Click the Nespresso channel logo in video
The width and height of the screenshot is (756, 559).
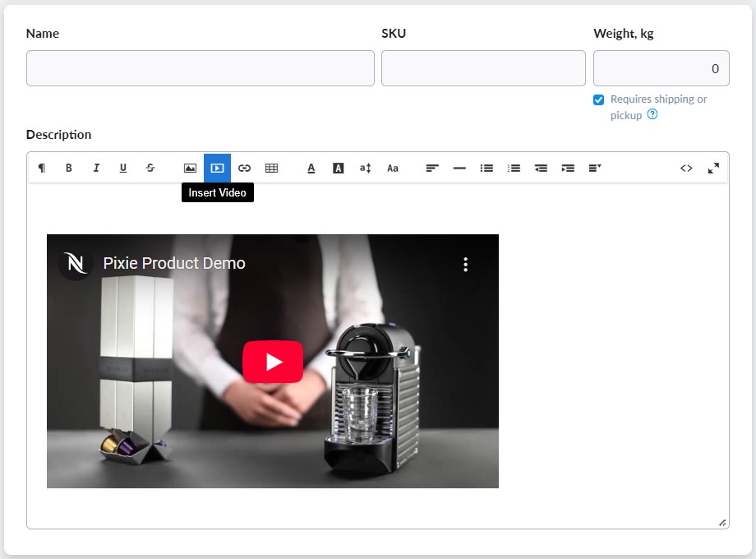(x=76, y=263)
